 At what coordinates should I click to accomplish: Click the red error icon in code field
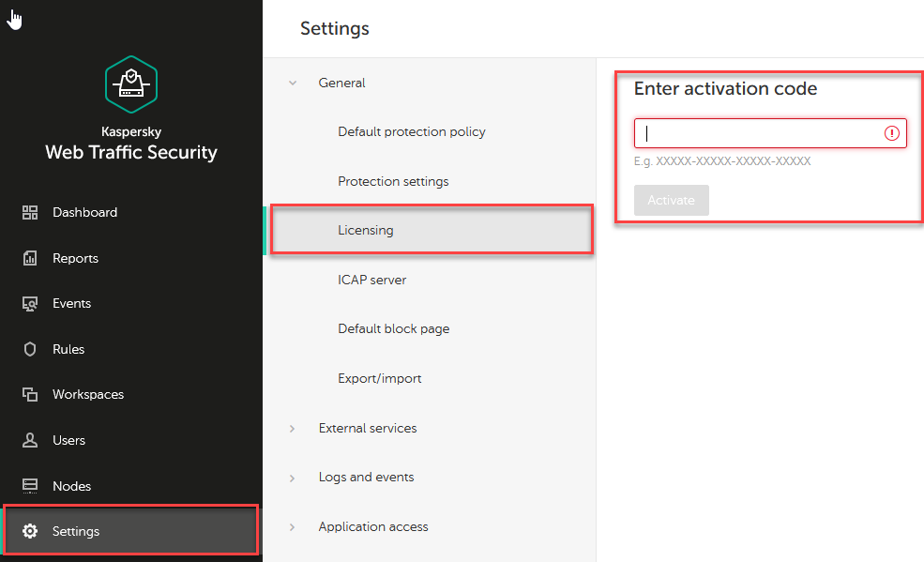click(x=891, y=134)
